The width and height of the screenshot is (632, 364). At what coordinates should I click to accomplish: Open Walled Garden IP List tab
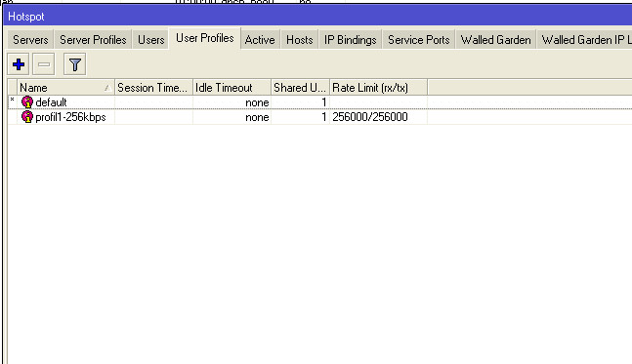(x=584, y=40)
